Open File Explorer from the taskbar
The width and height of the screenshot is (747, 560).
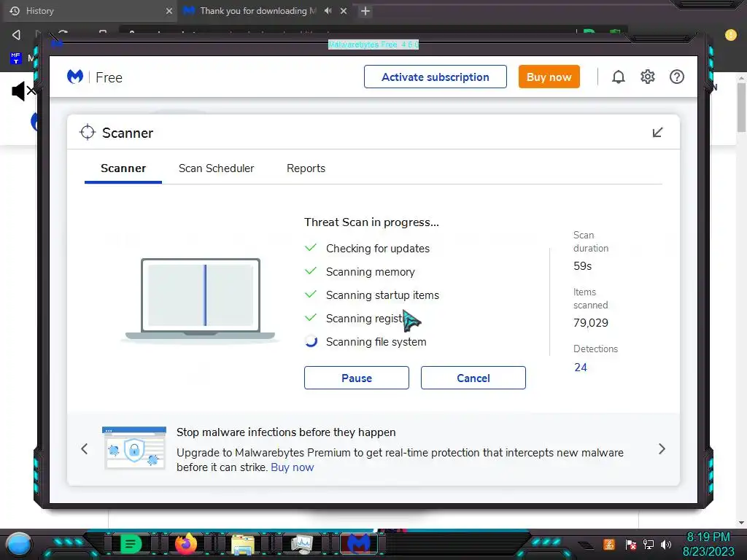point(243,544)
